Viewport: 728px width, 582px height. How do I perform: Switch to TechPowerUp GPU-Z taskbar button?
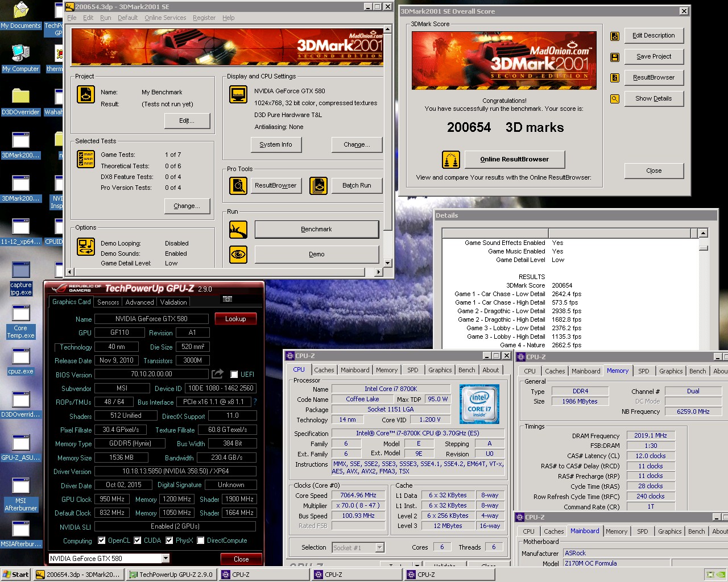171,575
